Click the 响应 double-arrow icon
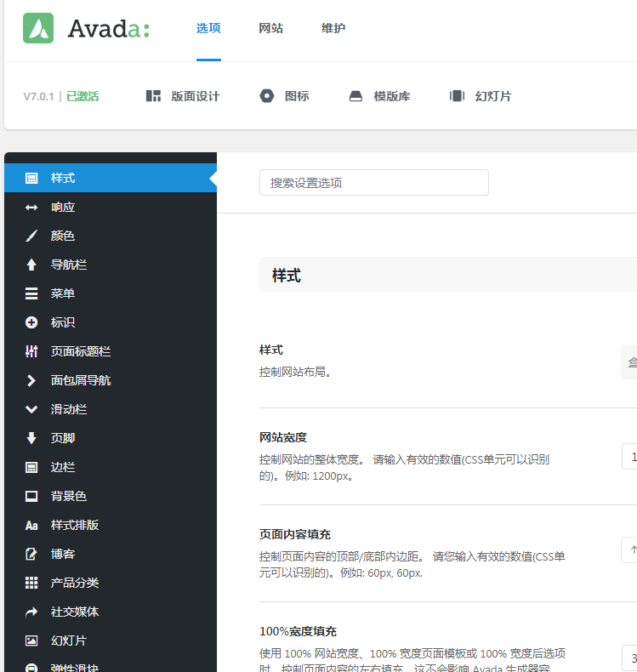 point(31,208)
